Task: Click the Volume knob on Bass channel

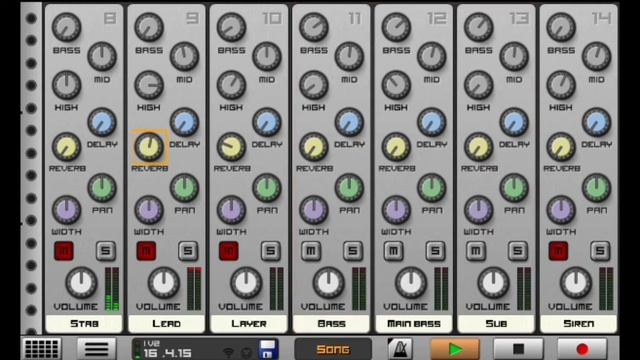Action: 329,283
